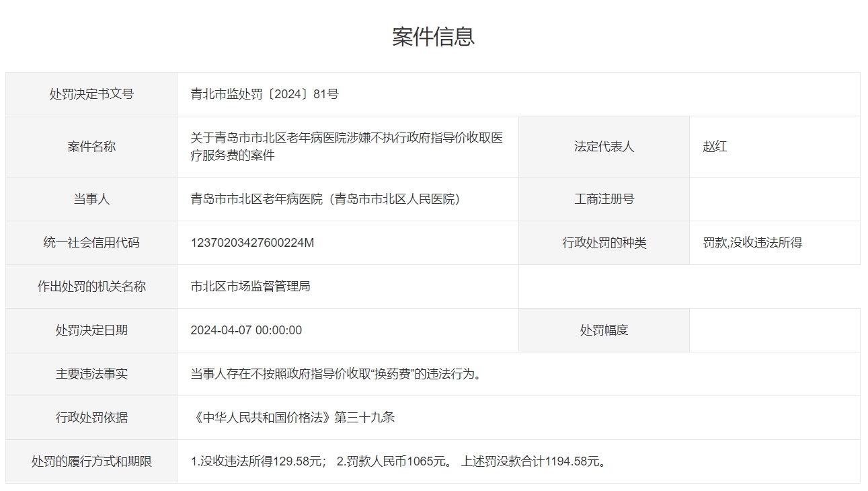Select the 主要违法事实 label

pos(91,374)
